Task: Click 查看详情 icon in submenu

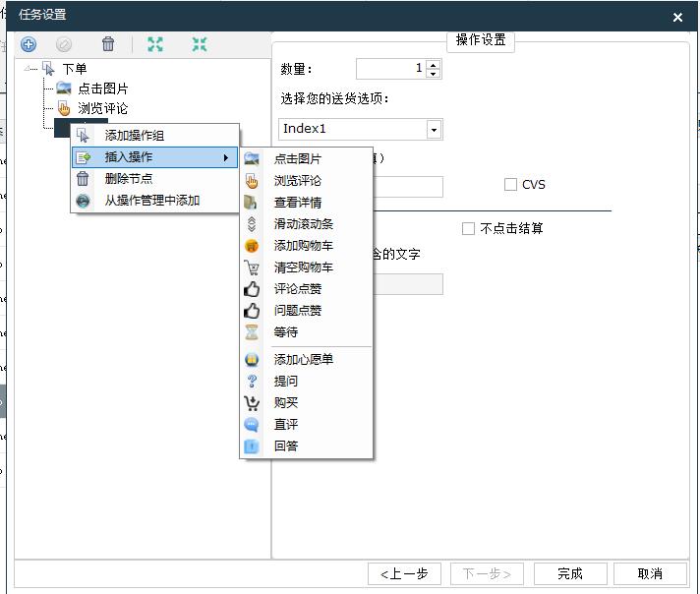Action: (x=251, y=203)
